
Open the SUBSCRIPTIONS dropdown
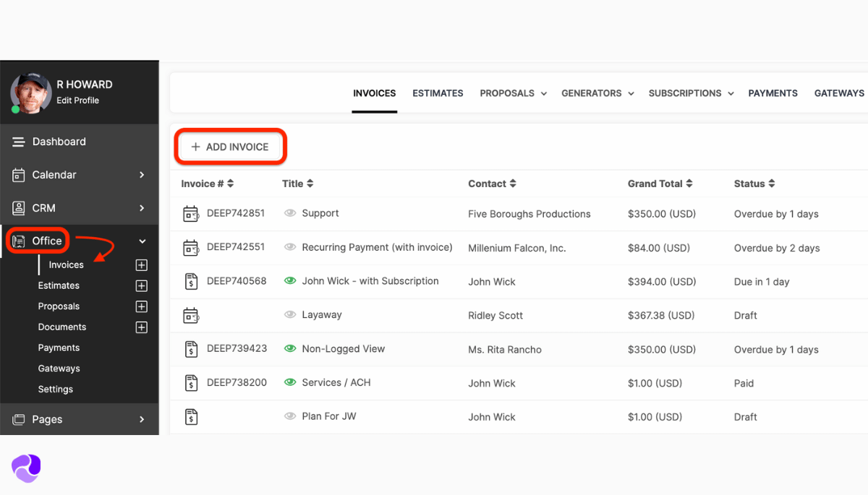[731, 93]
